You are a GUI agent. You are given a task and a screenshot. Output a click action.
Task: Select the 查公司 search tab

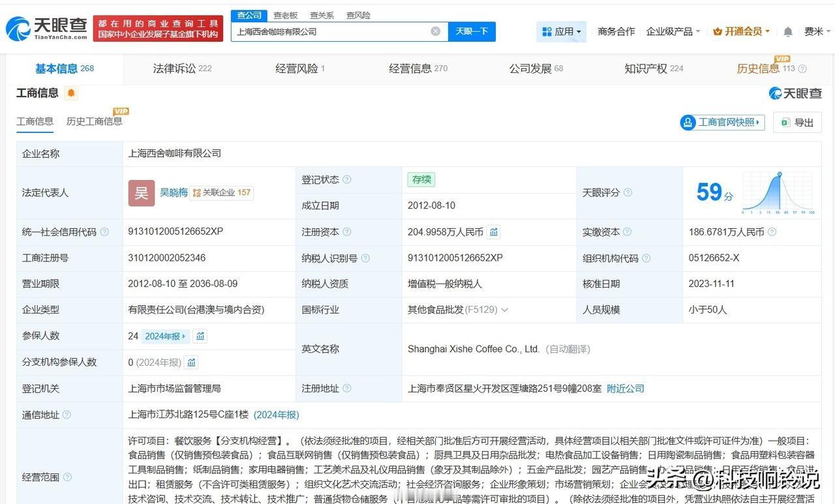click(249, 15)
